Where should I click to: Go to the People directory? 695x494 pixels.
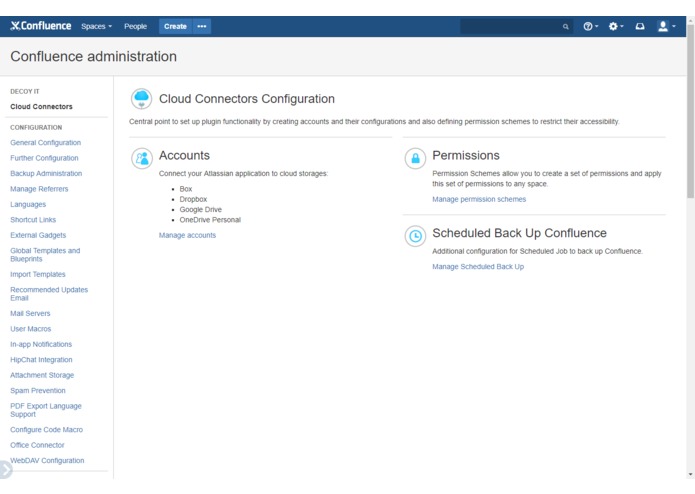click(135, 26)
